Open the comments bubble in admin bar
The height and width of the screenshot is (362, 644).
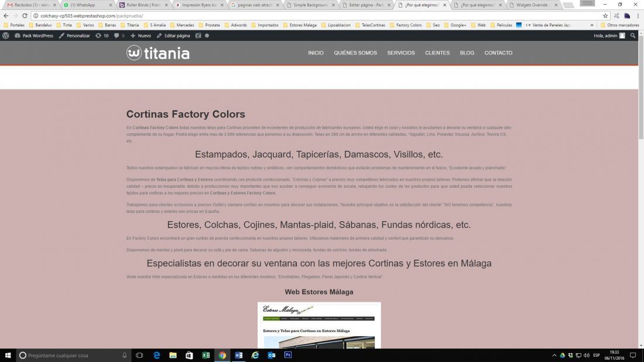tap(119, 36)
